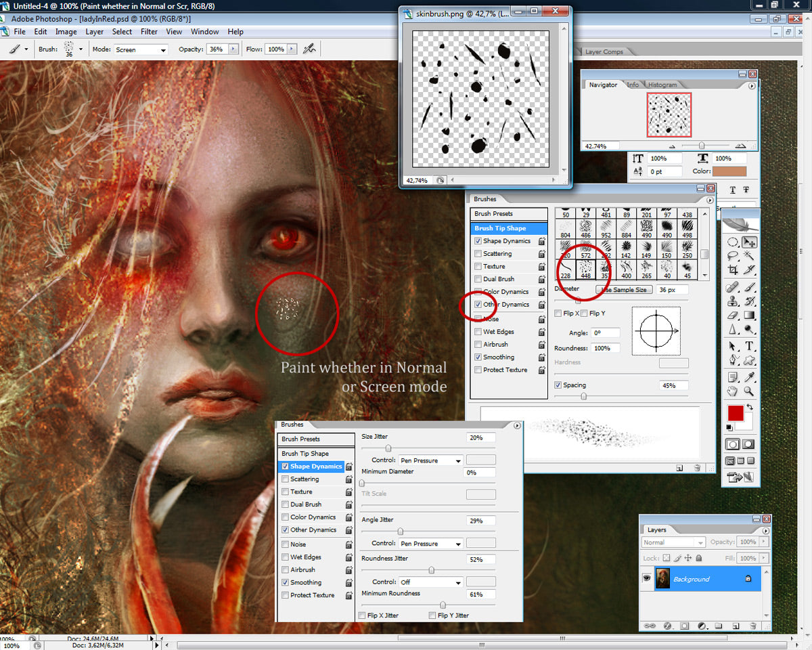
Task: Activate the Zoom magnifier tool
Action: click(x=748, y=391)
